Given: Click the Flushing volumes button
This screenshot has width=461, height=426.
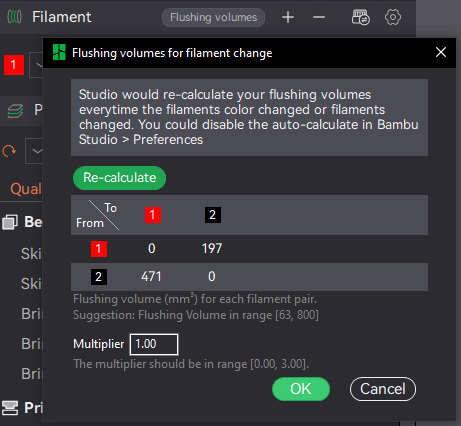Looking at the screenshot, I should [213, 17].
